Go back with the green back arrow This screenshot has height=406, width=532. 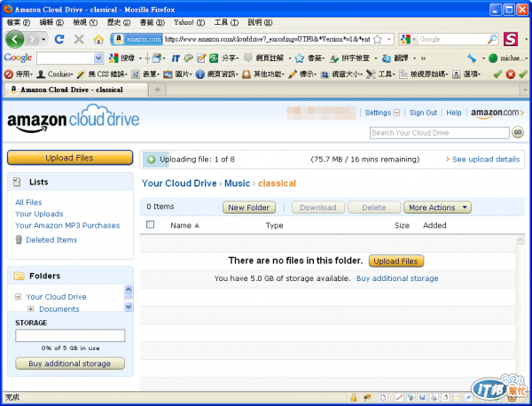point(14,39)
